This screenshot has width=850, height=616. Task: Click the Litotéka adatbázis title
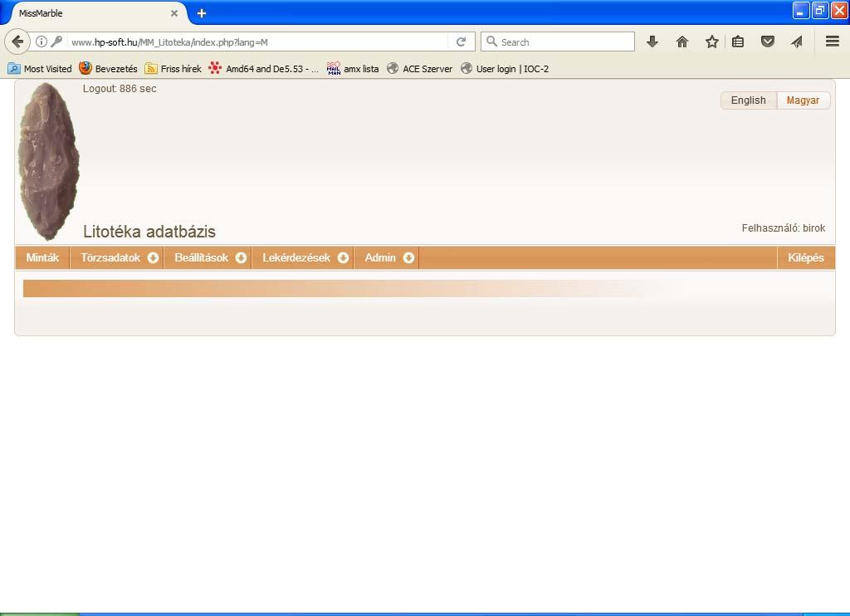click(149, 232)
